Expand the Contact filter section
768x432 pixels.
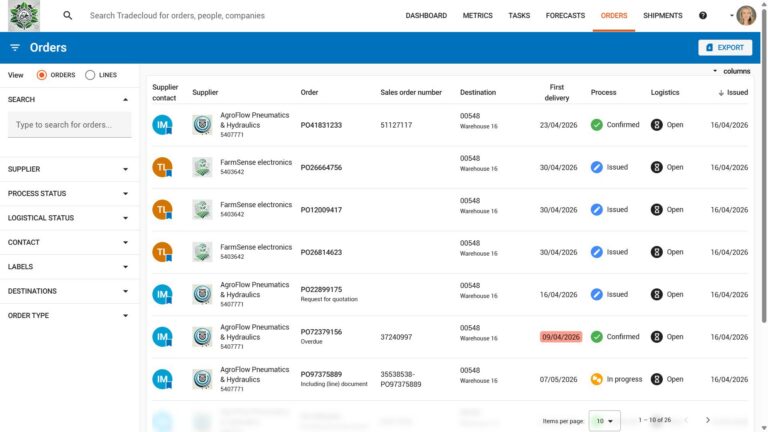pyautogui.click(x=125, y=242)
